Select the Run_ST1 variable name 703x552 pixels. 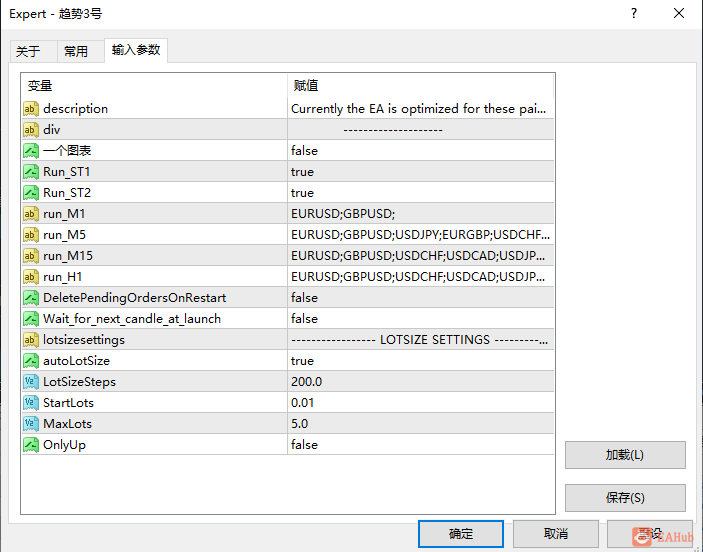tap(66, 172)
